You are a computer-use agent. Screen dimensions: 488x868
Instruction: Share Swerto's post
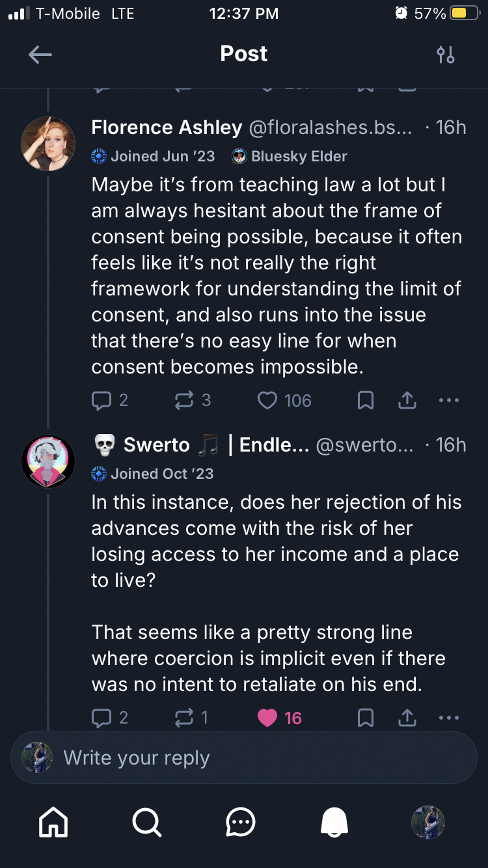pos(407,718)
